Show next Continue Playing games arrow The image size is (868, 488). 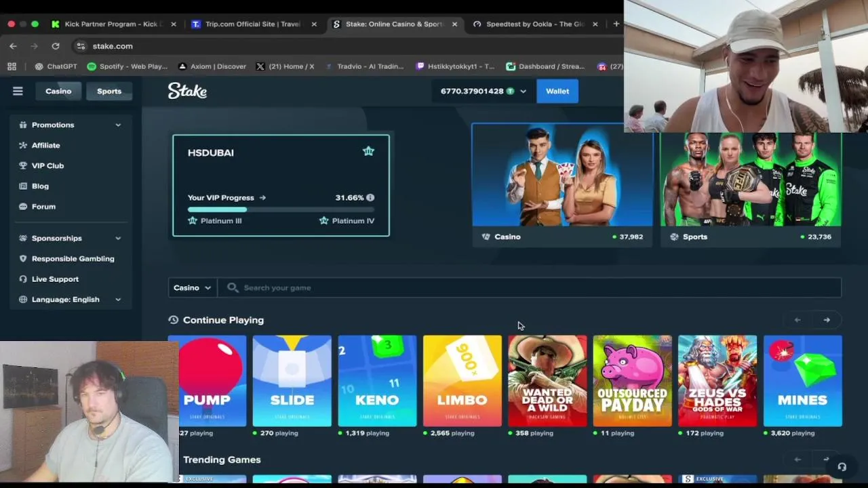point(827,320)
